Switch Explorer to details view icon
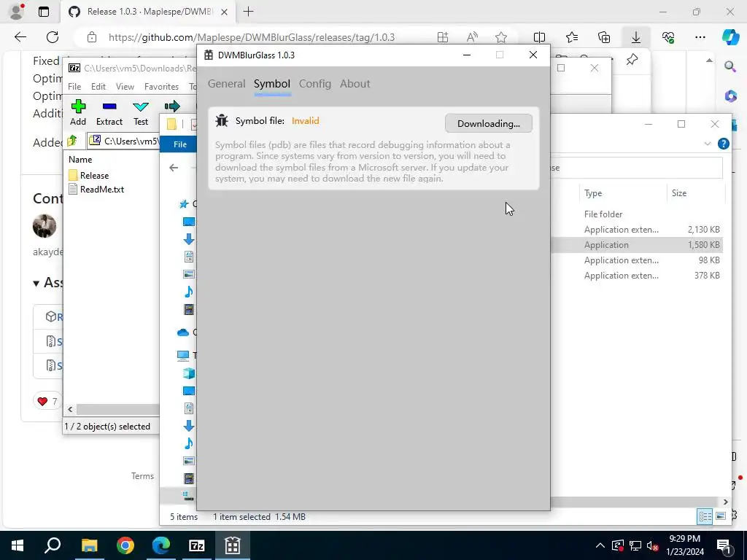 (x=705, y=516)
